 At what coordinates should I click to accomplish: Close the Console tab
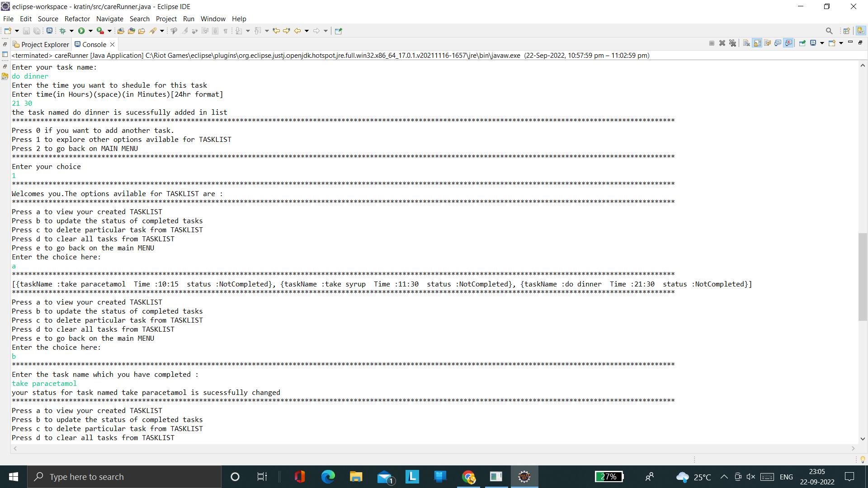(112, 44)
